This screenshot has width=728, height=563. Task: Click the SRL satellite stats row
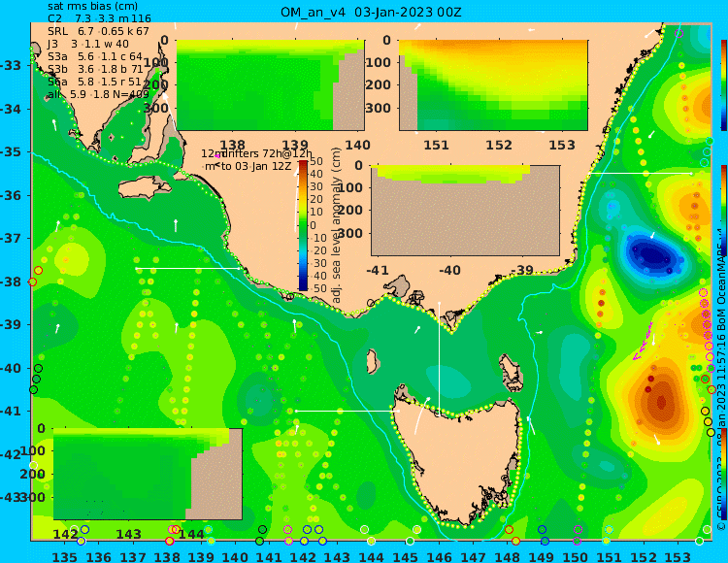click(x=98, y=31)
